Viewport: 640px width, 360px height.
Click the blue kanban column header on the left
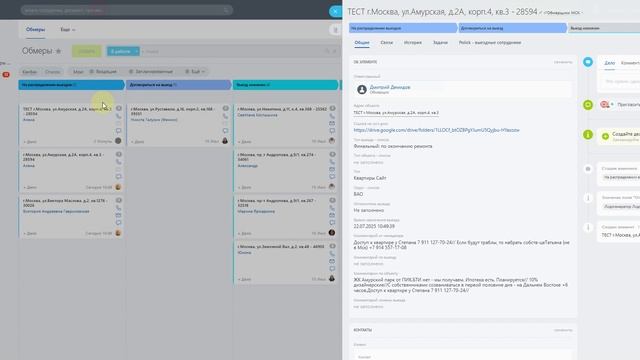[x=71, y=84]
